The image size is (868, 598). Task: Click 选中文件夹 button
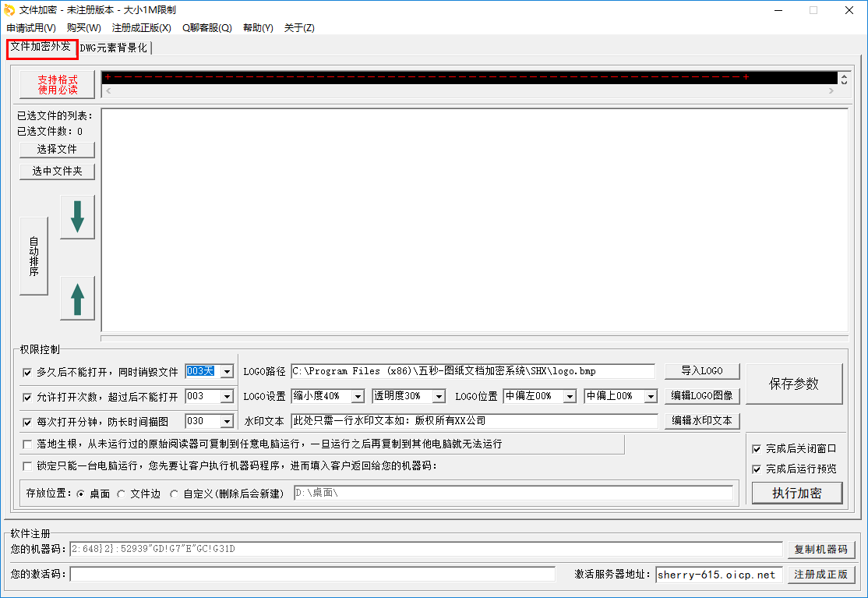[x=57, y=172]
